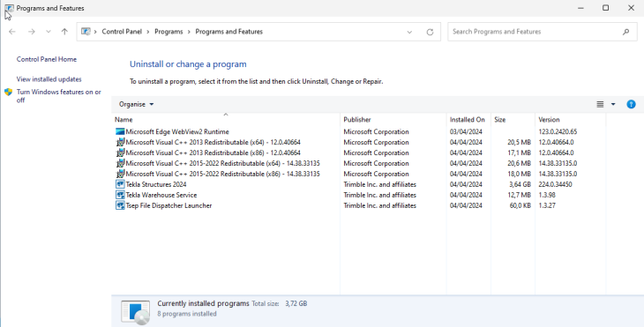Expand the address bar previous locations dropdown
The width and height of the screenshot is (644, 327).
click(409, 32)
